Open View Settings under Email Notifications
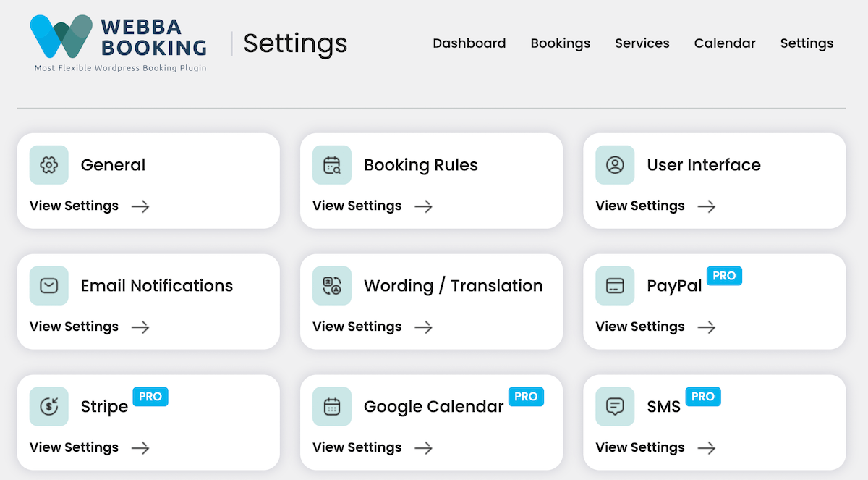This screenshot has width=868, height=480. coord(74,327)
